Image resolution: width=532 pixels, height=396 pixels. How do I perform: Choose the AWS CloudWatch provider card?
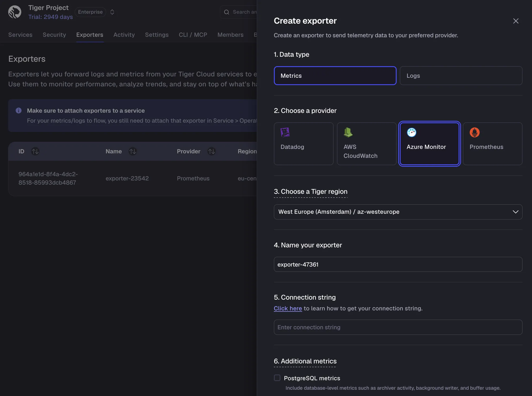point(367,144)
